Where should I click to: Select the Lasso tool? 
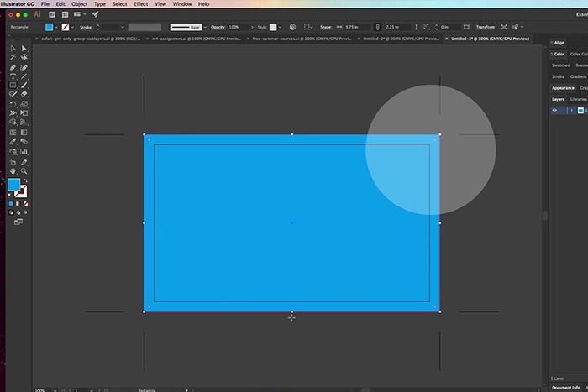(24, 57)
